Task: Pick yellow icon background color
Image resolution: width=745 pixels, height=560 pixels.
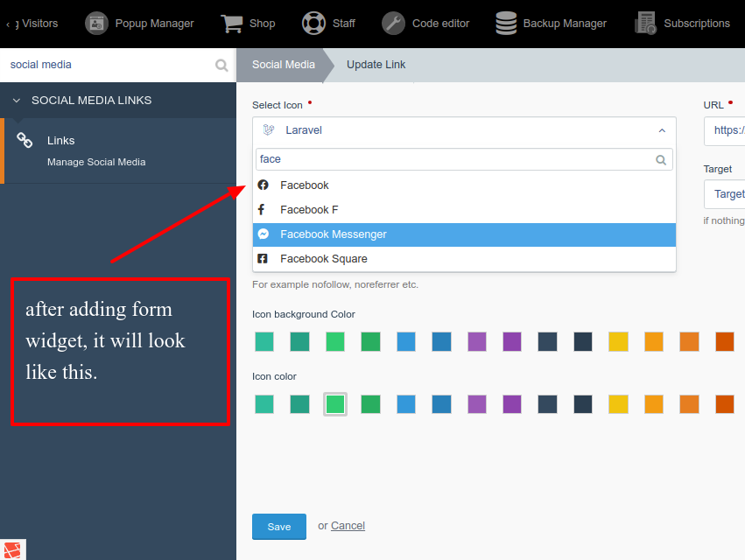Action: [x=619, y=341]
